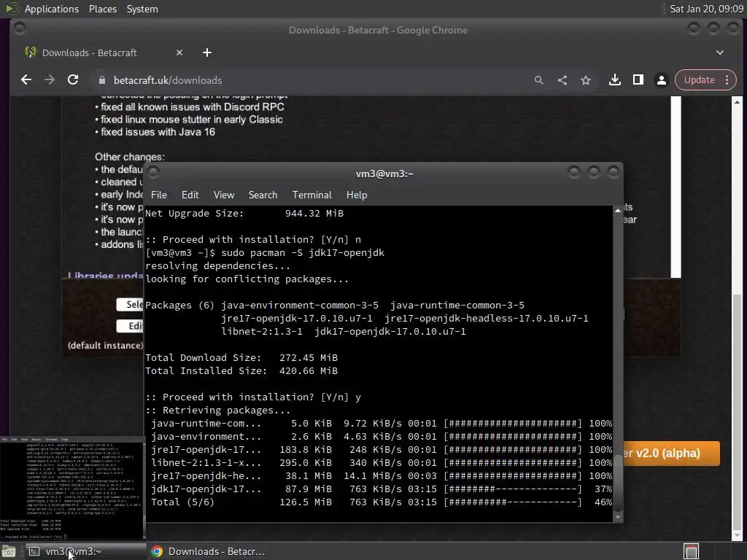
Task: Click the Chrome window menu button
Action: click(20, 28)
